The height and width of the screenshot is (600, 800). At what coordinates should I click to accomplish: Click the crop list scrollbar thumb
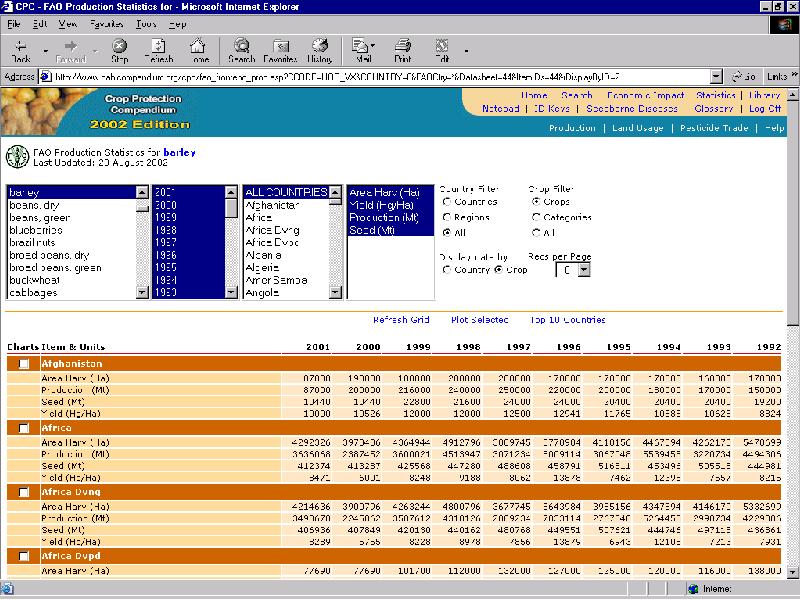tap(142, 208)
